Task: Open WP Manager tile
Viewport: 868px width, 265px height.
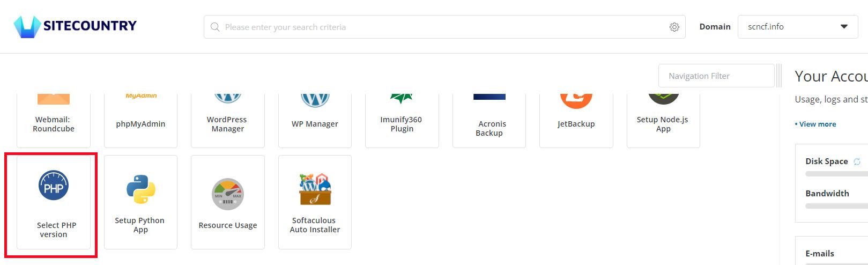Action: pos(315,120)
